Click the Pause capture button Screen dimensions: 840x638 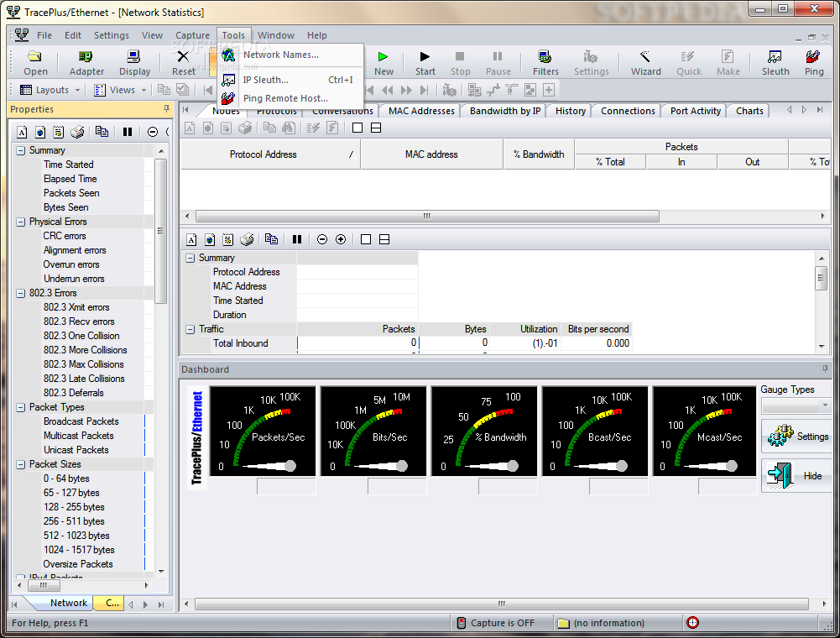tap(498, 63)
